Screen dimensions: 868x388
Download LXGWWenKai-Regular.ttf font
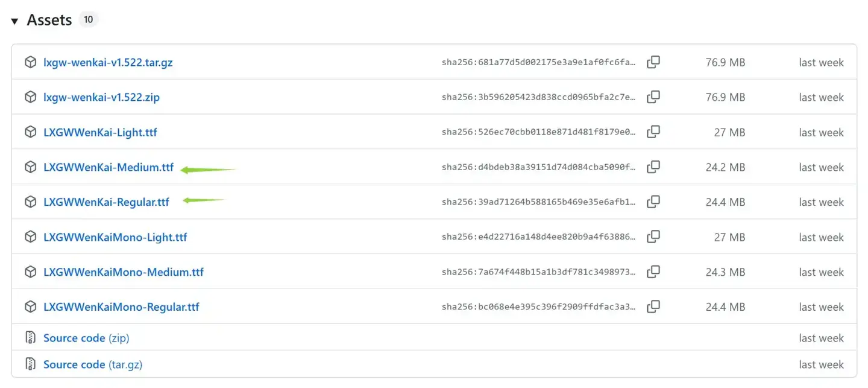pyautogui.click(x=106, y=202)
